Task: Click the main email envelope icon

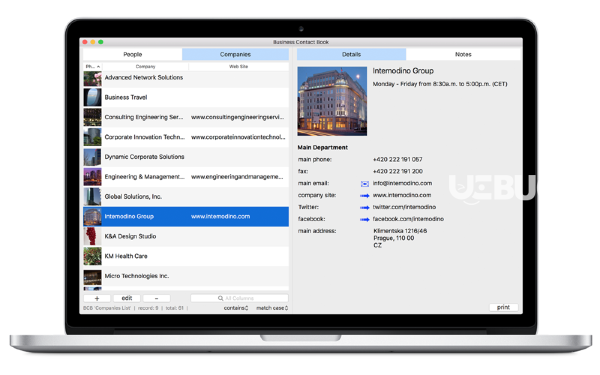Action: point(365,184)
